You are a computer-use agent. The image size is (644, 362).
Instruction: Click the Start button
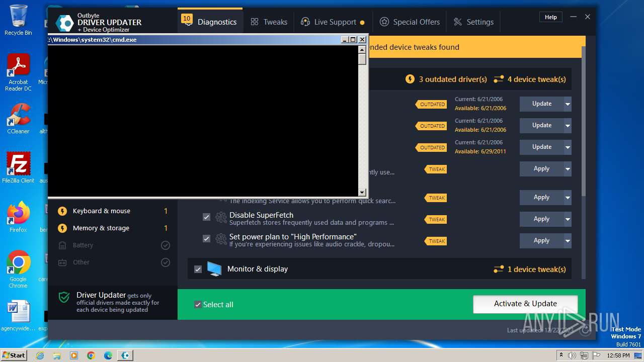(14, 355)
